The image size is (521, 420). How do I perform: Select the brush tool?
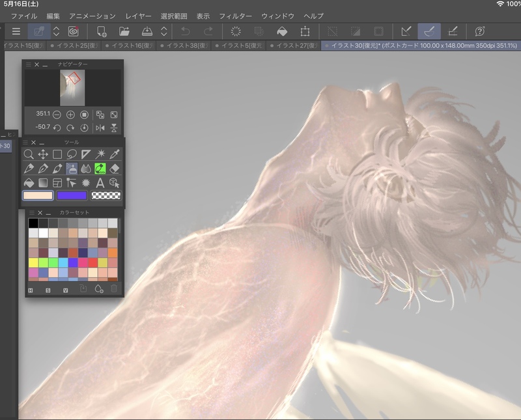coord(57,169)
